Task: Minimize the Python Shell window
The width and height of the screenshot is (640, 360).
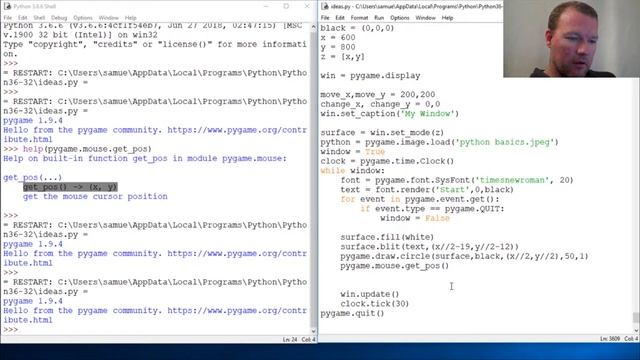Action: (x=266, y=7)
